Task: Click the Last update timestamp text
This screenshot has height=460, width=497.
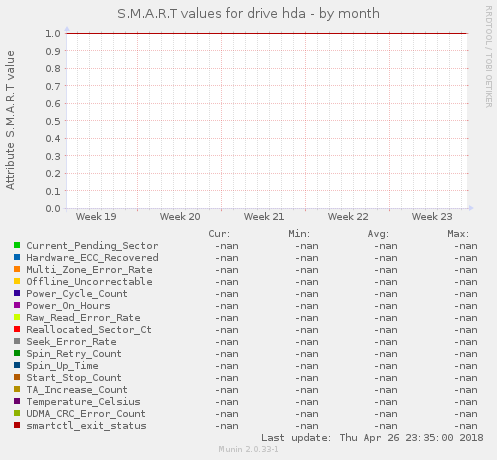Action: coord(372,438)
